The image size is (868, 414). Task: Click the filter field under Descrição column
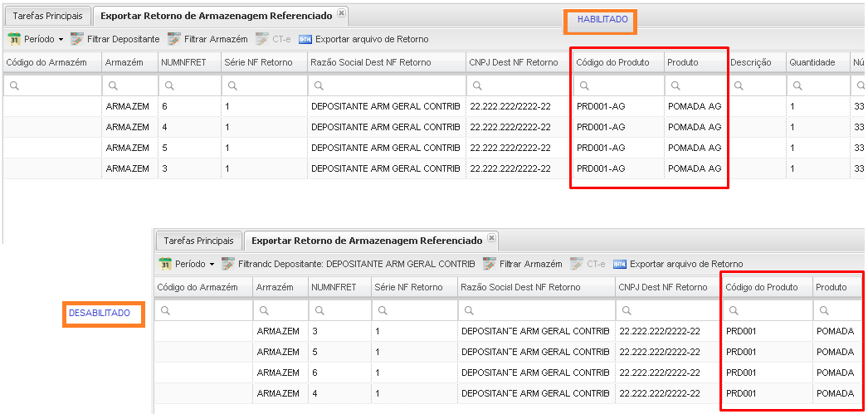(x=756, y=85)
